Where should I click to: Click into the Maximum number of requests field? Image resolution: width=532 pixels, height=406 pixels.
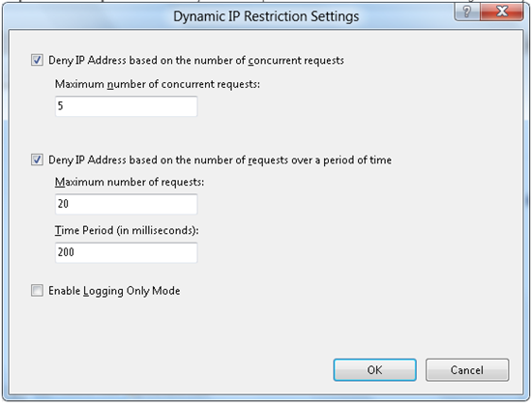(x=126, y=204)
